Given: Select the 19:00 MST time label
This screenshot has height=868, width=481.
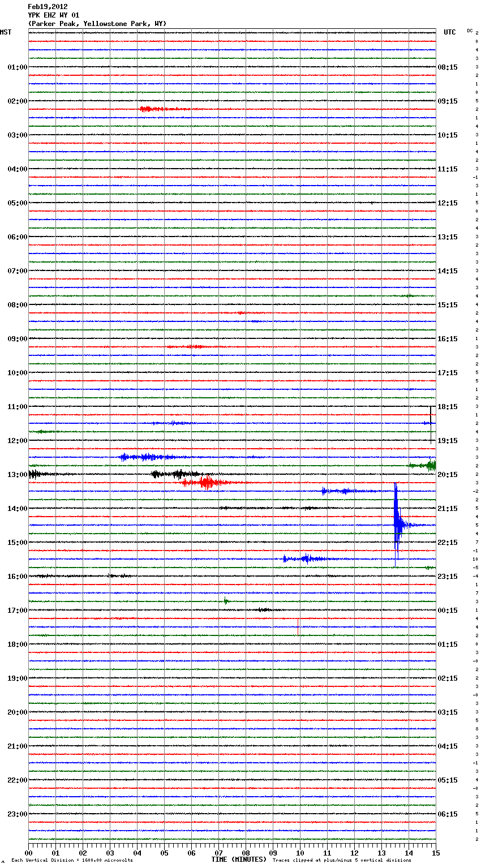Looking at the screenshot, I should tap(18, 678).
